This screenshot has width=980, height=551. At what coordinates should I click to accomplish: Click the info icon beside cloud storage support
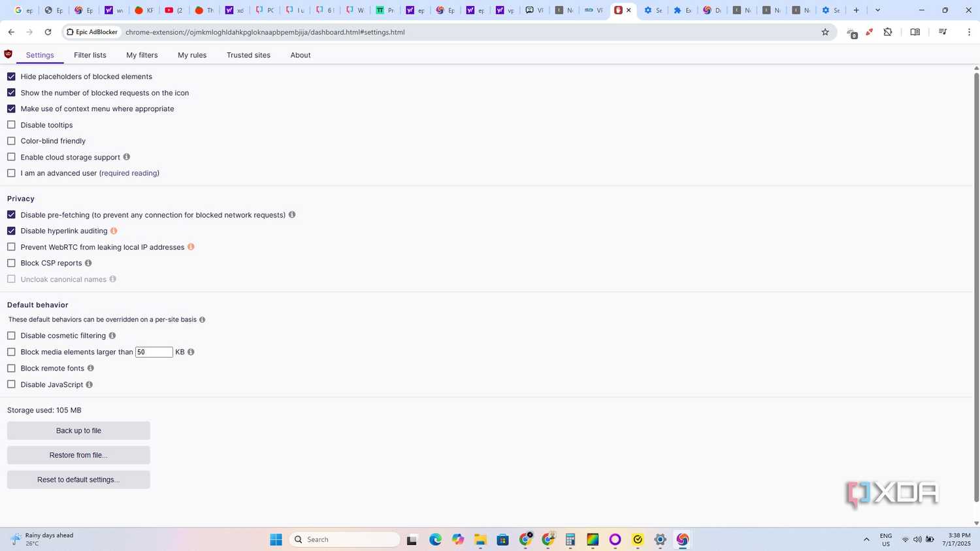127,157
